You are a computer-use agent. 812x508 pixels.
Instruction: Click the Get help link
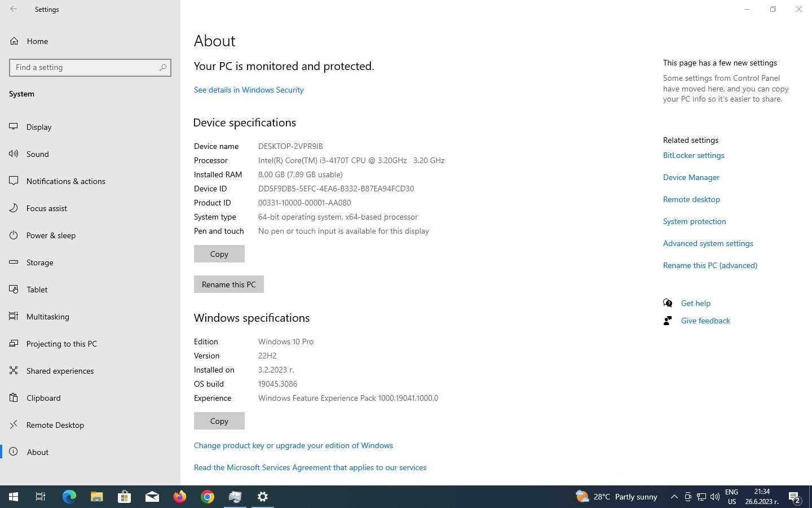tap(696, 303)
